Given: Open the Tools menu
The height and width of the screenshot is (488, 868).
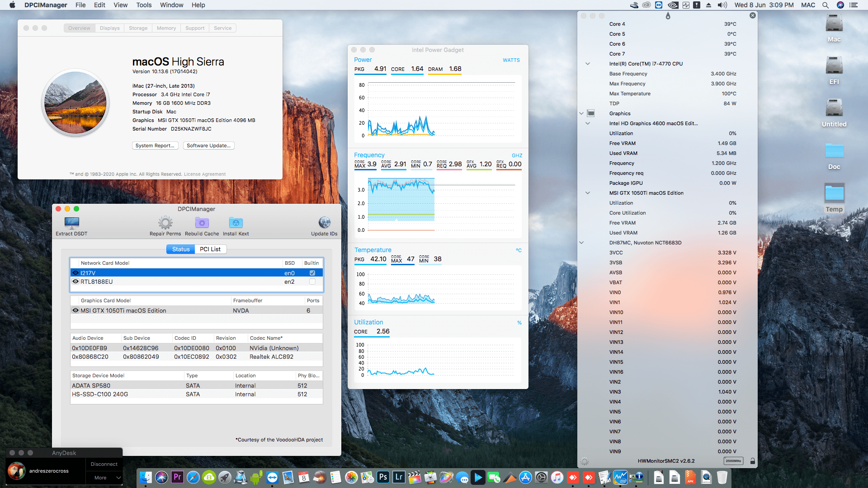Looking at the screenshot, I should click(x=144, y=5).
